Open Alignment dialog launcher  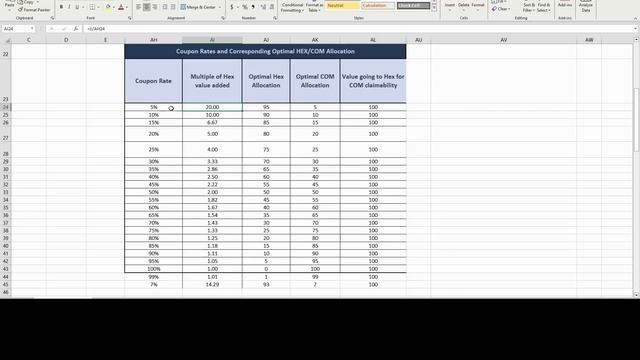pos(223,18)
